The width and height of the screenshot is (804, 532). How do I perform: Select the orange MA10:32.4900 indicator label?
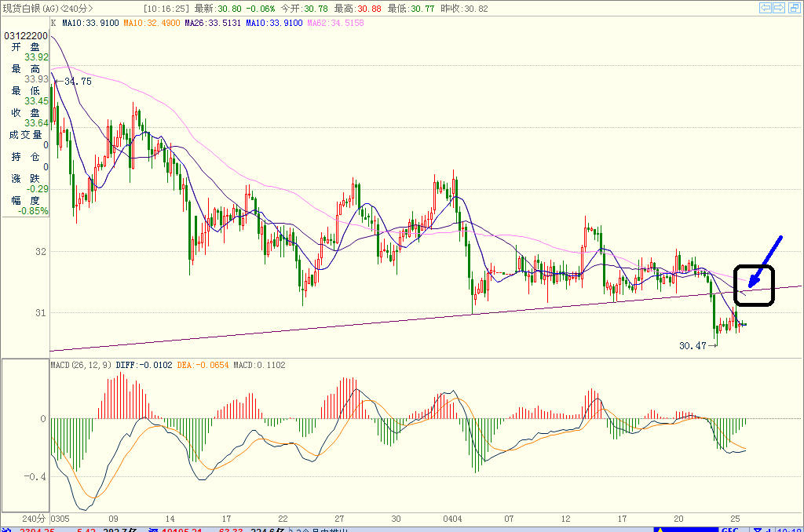tap(152, 23)
